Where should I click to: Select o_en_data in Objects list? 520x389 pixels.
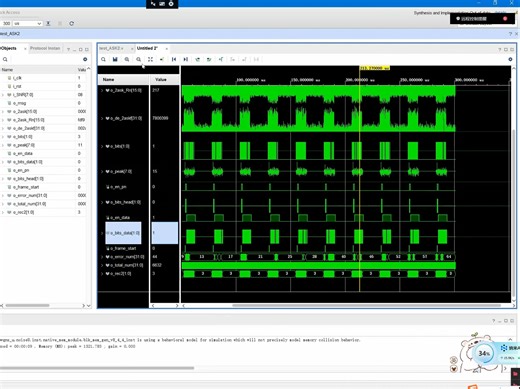[x=23, y=153]
